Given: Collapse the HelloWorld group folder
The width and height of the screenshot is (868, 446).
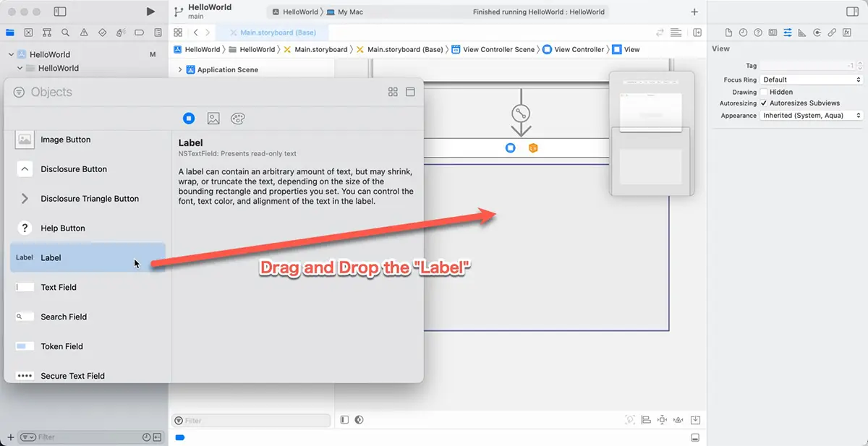Looking at the screenshot, I should tap(20, 68).
